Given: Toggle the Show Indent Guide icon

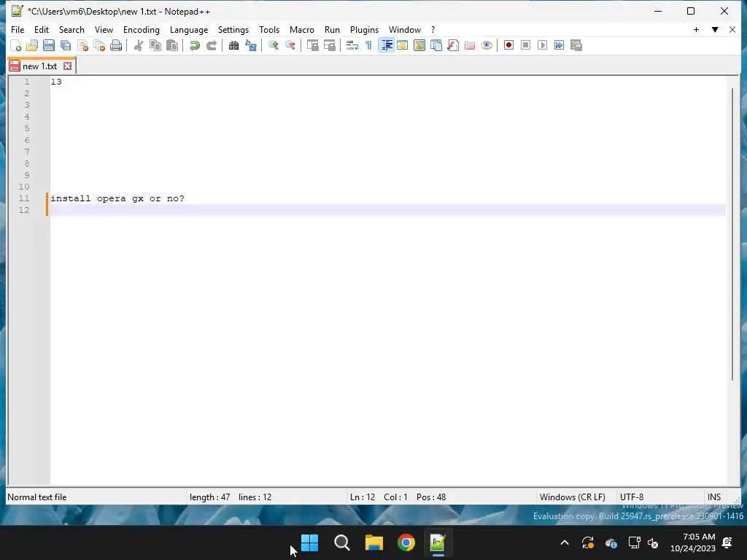Looking at the screenshot, I should click(x=387, y=45).
